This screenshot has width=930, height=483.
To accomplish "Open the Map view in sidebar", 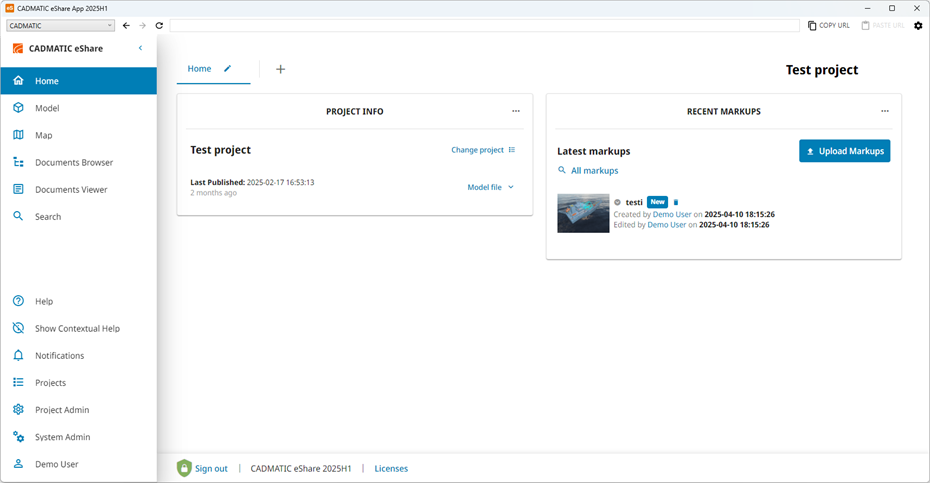I will pyautogui.click(x=78, y=135).
